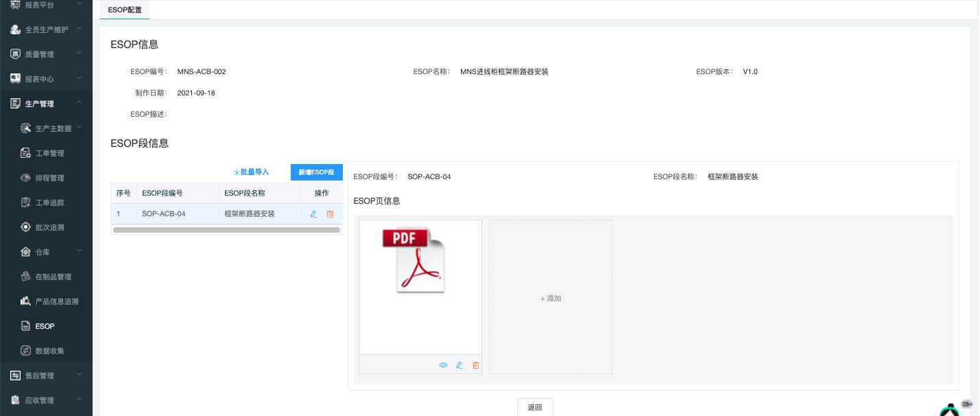980x416 pixels.
Task: Click delete trash icon in SOP-ACB-04 row
Action: point(330,214)
